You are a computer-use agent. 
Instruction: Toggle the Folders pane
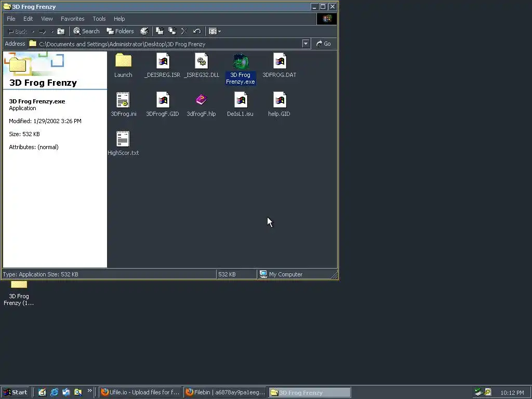120,31
